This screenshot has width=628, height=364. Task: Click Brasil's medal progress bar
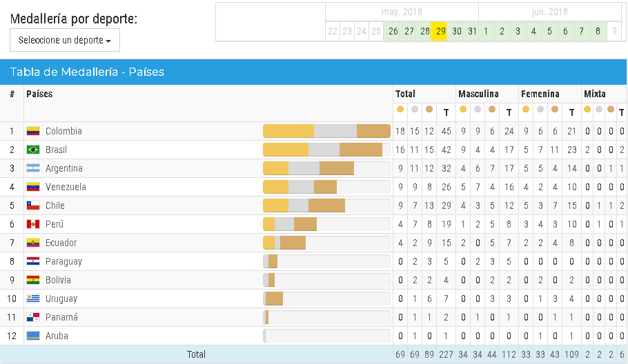(x=326, y=150)
